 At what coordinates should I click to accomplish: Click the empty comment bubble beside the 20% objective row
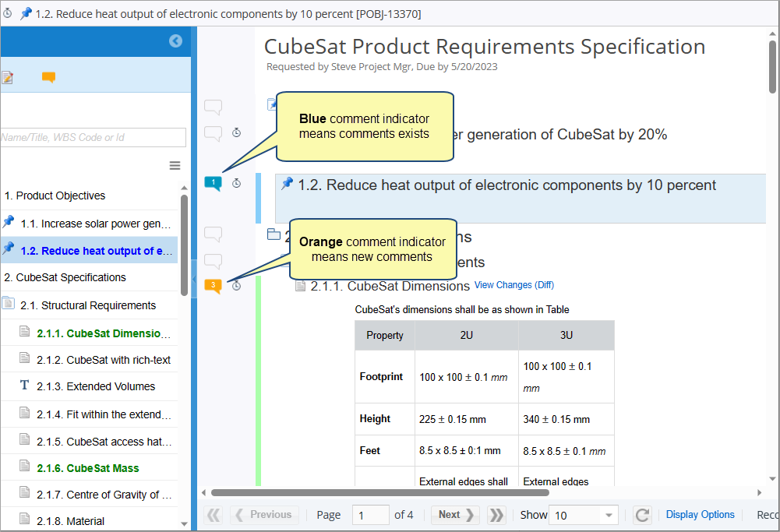tap(213, 133)
